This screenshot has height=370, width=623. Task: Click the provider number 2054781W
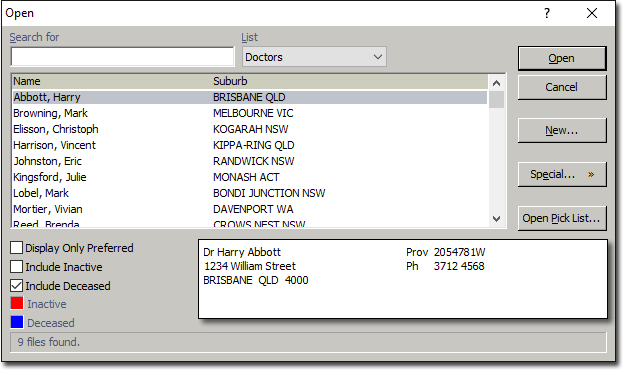point(459,252)
